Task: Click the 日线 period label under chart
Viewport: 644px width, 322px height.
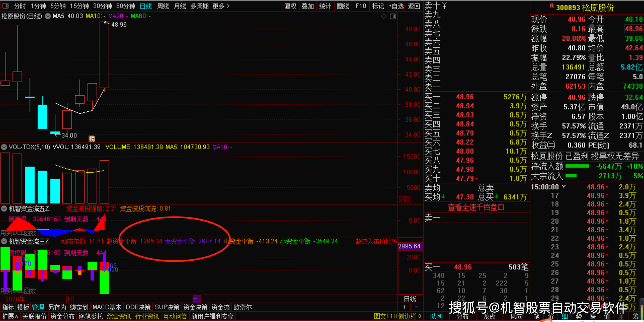Action: coord(410,299)
